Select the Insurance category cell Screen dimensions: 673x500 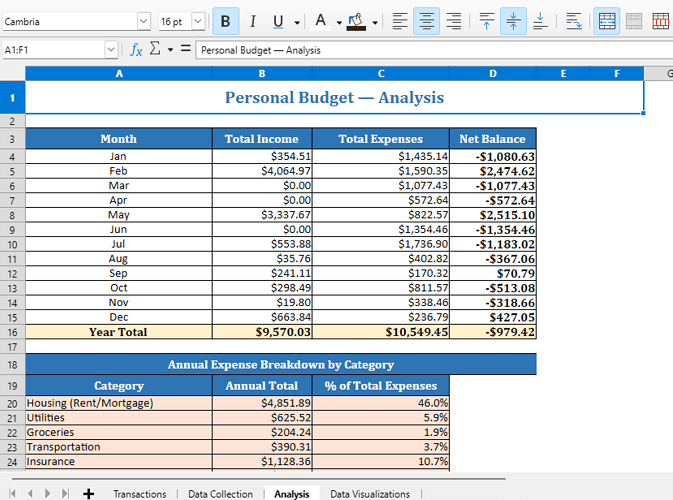click(x=119, y=461)
